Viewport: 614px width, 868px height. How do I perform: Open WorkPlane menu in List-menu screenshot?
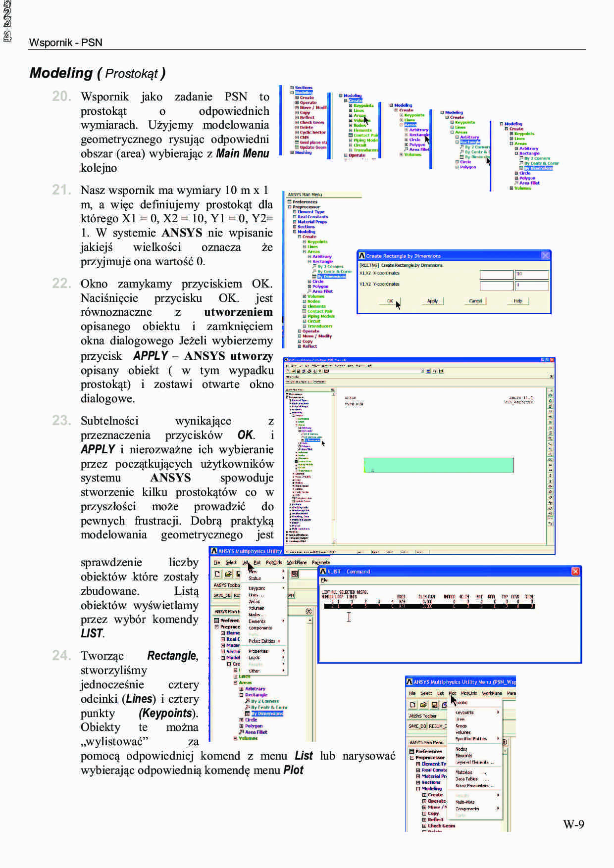[297, 563]
